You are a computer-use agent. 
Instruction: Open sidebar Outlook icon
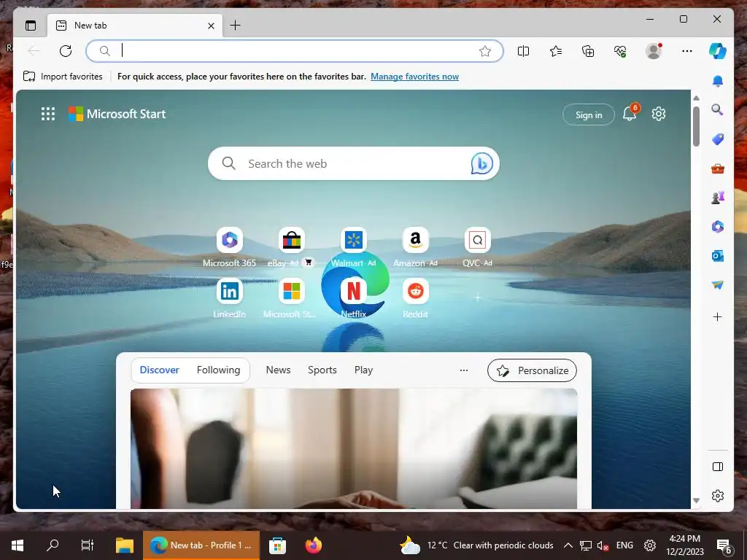[x=718, y=256]
